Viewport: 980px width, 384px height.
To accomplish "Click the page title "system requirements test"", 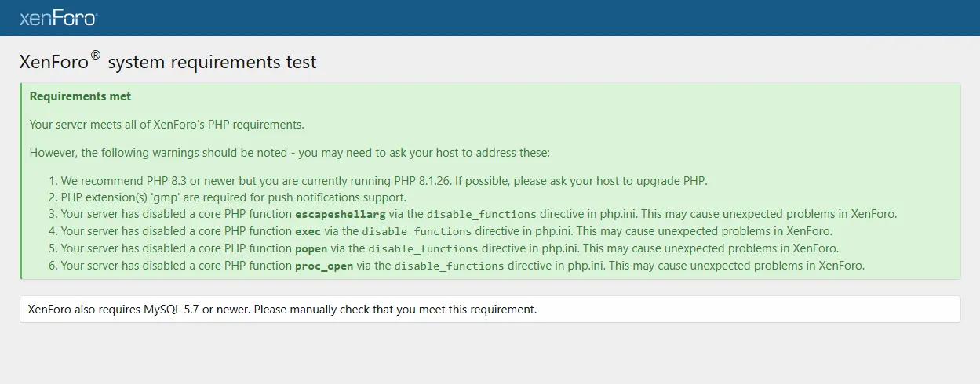I will click(212, 62).
